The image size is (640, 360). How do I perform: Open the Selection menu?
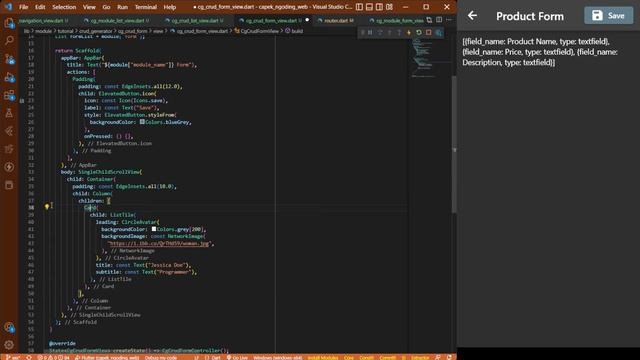pyautogui.click(x=64, y=7)
